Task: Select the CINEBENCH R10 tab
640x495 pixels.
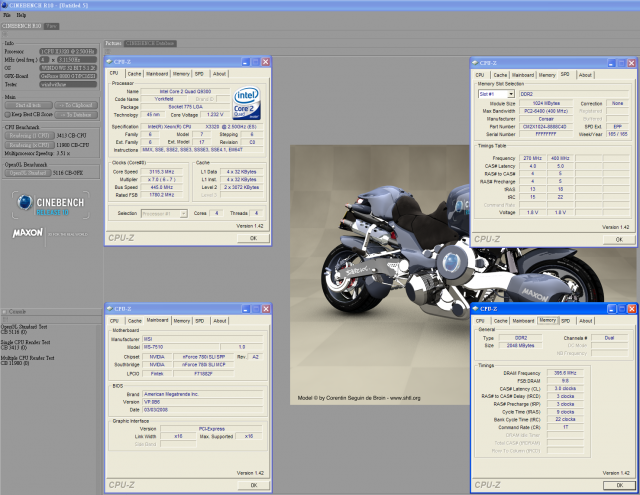Action: coord(22,26)
